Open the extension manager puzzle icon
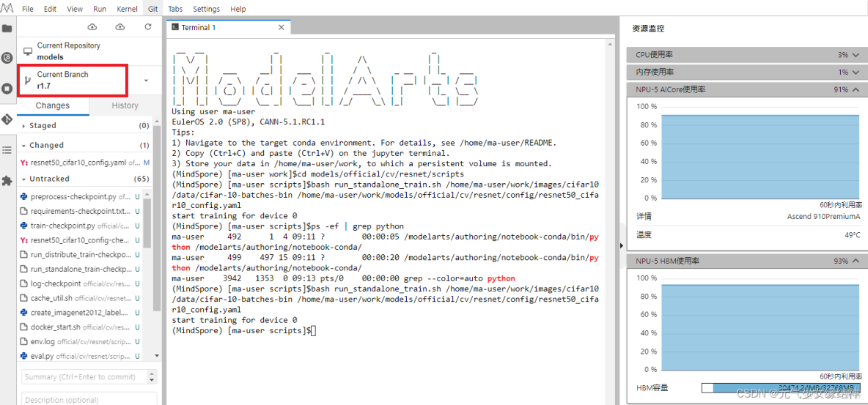Image resolution: width=868 pixels, height=405 pixels. [7, 180]
